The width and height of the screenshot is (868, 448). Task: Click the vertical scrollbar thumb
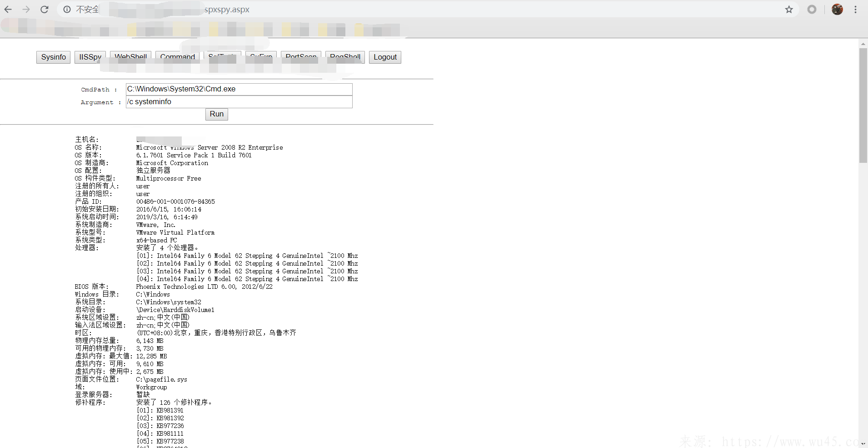click(863, 106)
